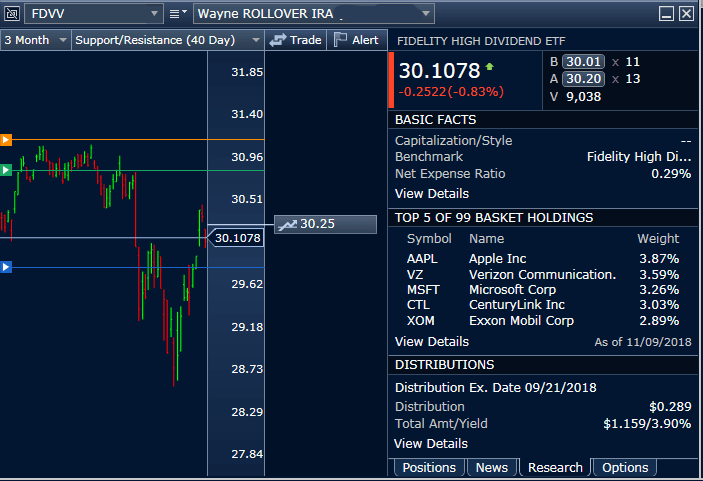The height and width of the screenshot is (481, 703).
Task: Click the Alert flag button
Action: 356,40
